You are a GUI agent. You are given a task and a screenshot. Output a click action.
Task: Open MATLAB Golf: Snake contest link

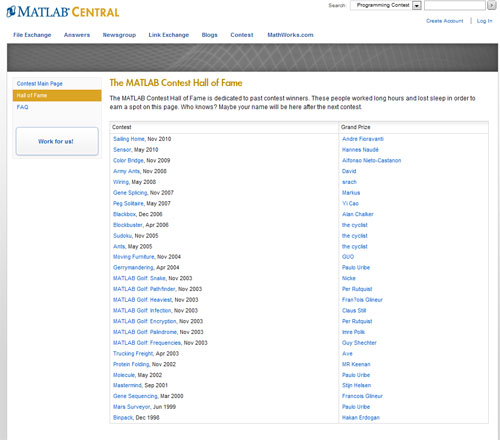point(139,278)
